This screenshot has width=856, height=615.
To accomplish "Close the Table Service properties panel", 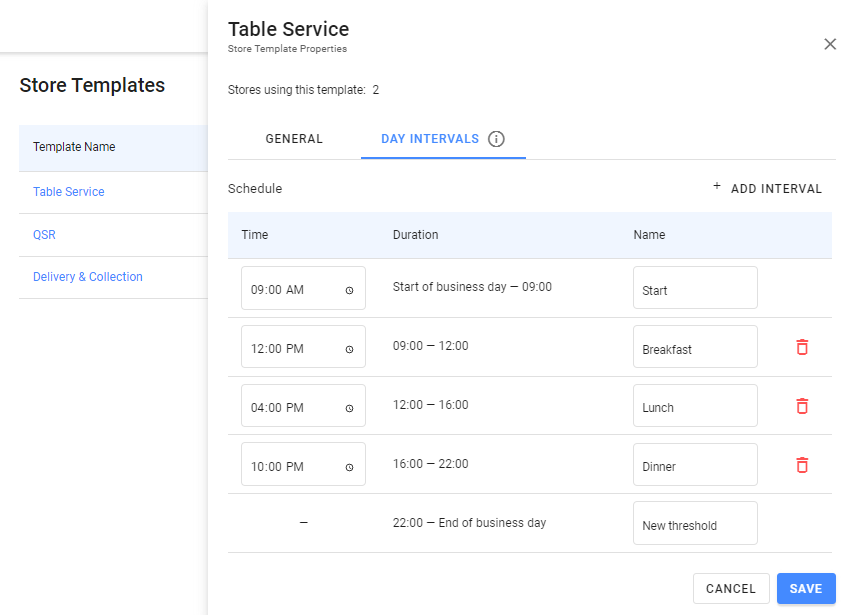I will click(829, 44).
